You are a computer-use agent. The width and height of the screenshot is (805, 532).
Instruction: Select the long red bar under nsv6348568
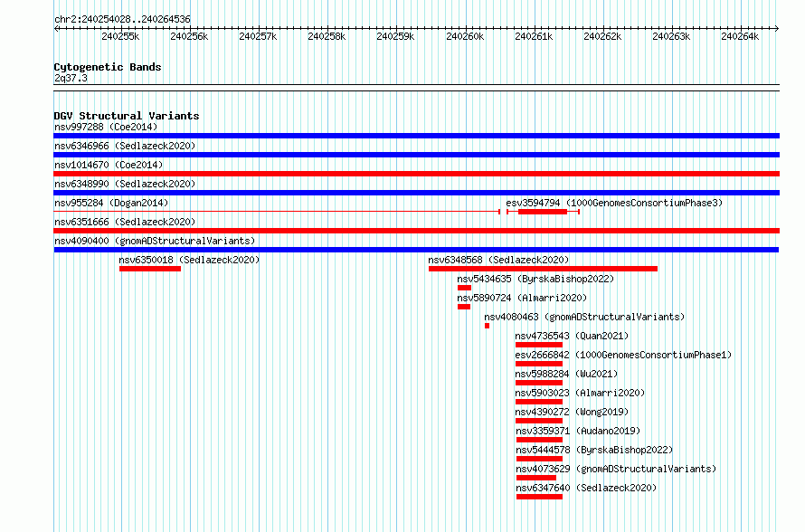[544, 269]
